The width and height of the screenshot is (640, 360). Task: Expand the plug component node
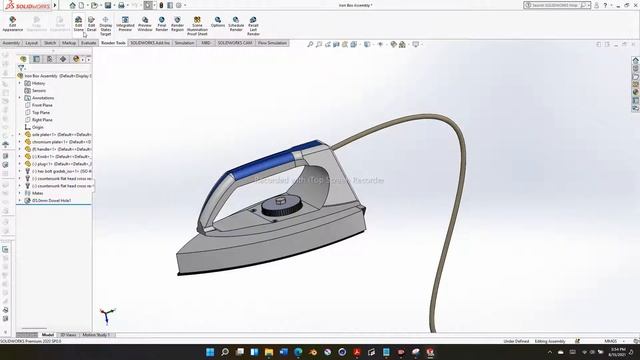coord(20,164)
